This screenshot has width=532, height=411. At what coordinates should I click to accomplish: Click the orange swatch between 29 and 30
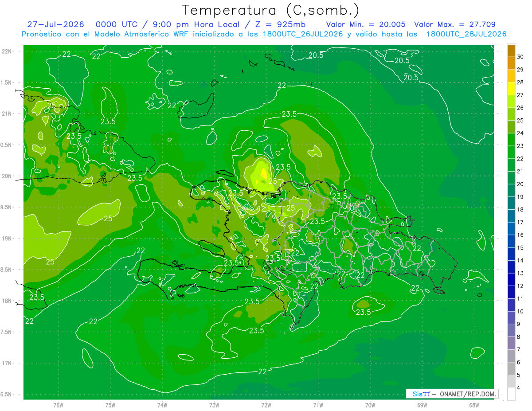(x=511, y=63)
